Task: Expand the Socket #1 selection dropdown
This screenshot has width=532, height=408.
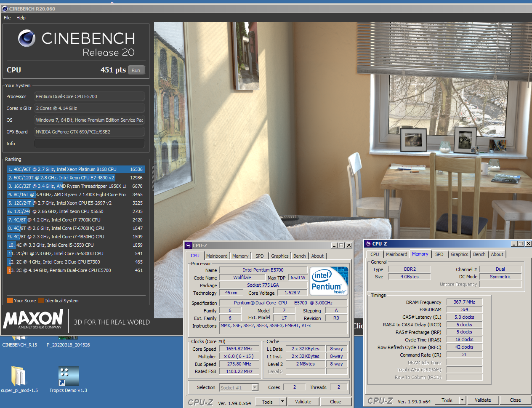Action: [255, 388]
